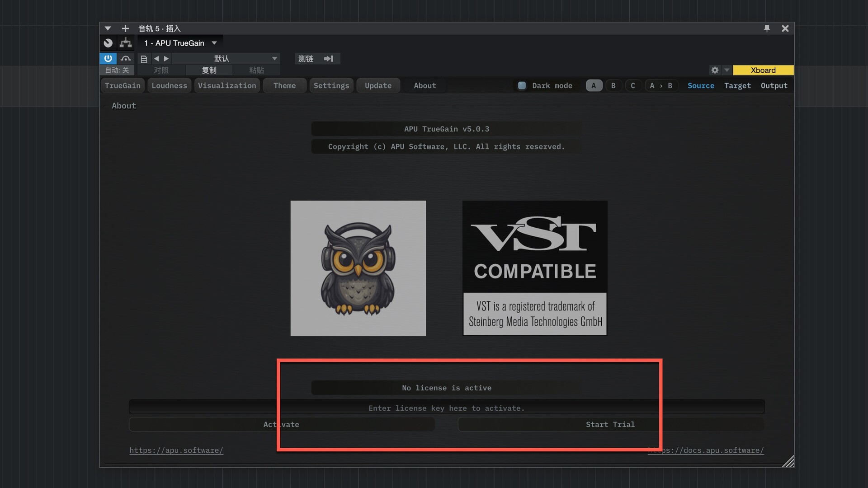868x488 pixels.
Task: Select the B state slot button
Action: (613, 85)
